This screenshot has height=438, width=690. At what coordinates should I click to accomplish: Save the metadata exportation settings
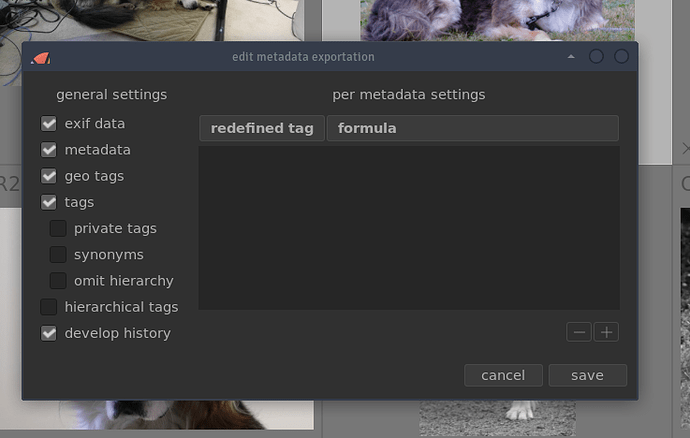click(x=587, y=375)
